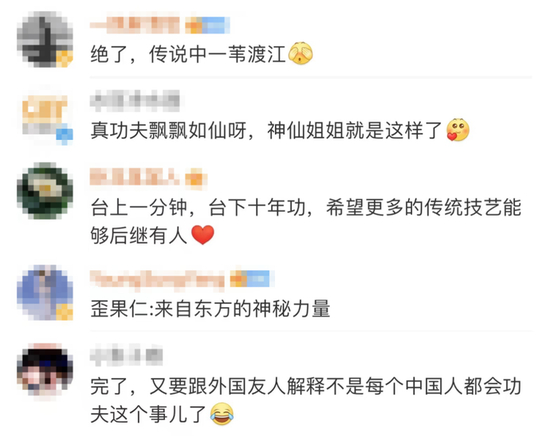
Task: Open the first commenter's gray pixelated avatar
Action: point(45,39)
